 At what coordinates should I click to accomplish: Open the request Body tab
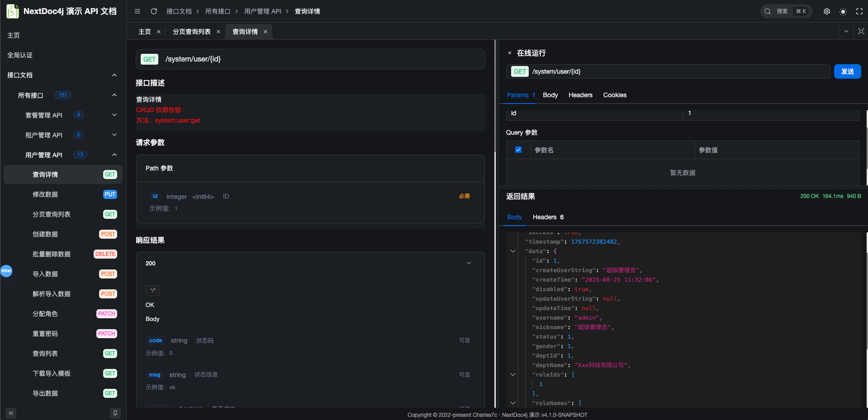550,95
